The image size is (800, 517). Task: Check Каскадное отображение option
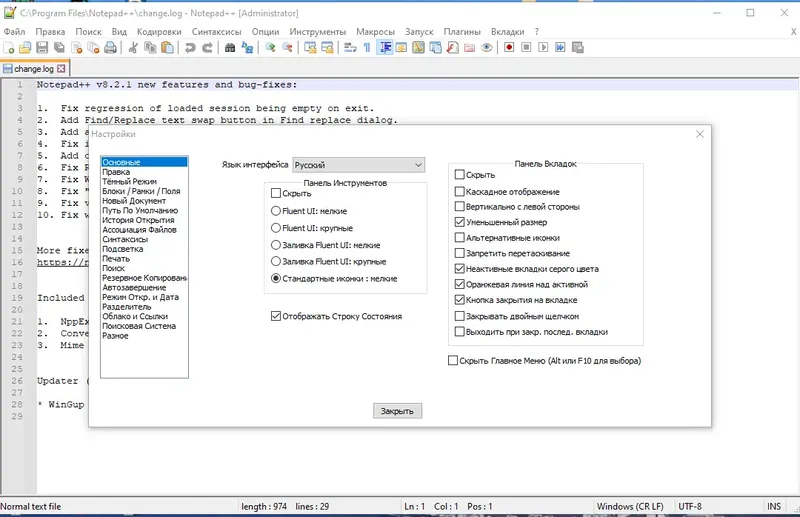(460, 192)
